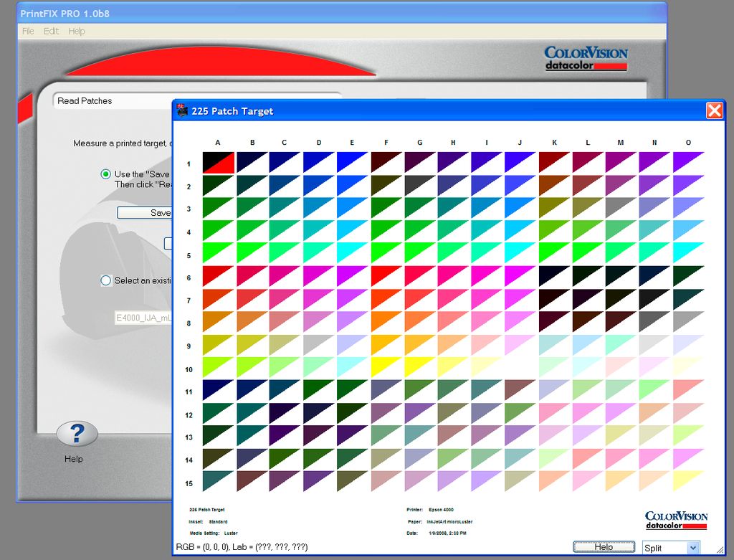The height and width of the screenshot is (560, 734).
Task: Select patch A8 orange
Action: tap(218, 322)
